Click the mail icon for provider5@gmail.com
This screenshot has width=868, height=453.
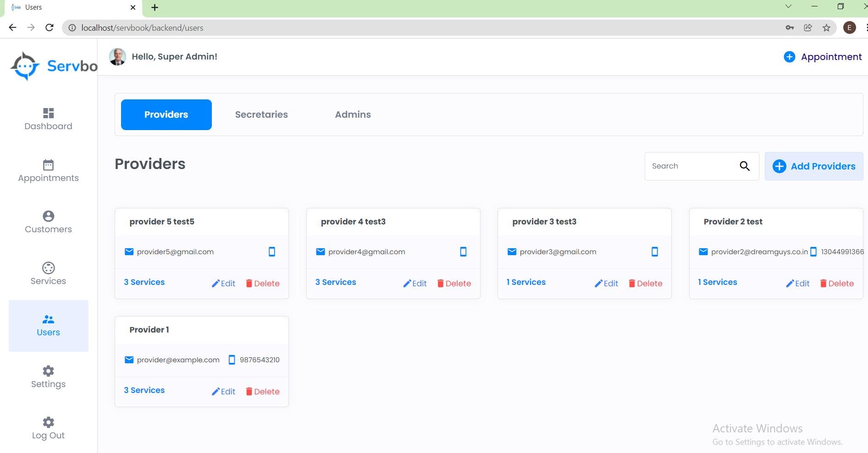tap(129, 251)
